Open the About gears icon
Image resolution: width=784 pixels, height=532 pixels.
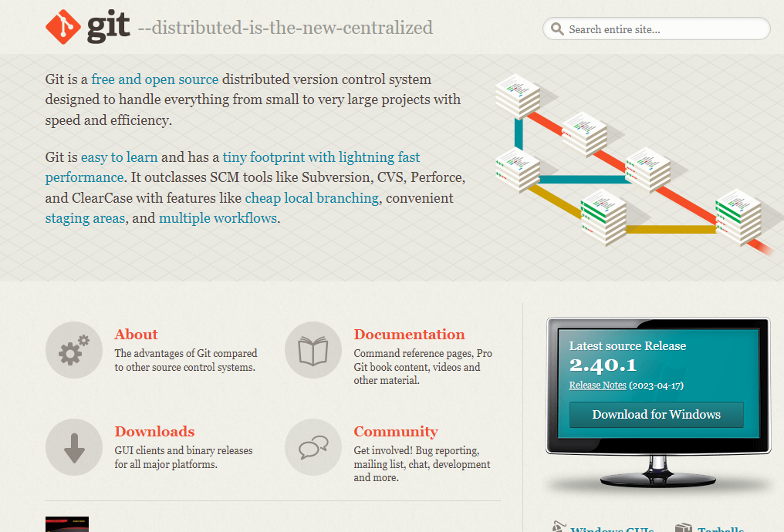(74, 350)
